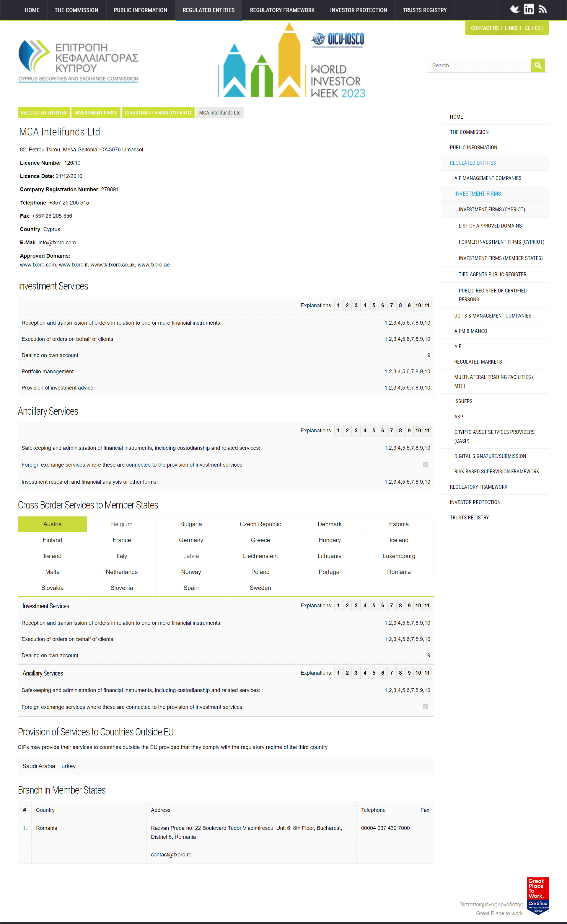Click the telephone 00004 037 432 7000
The image size is (567, 924).
[385, 828]
